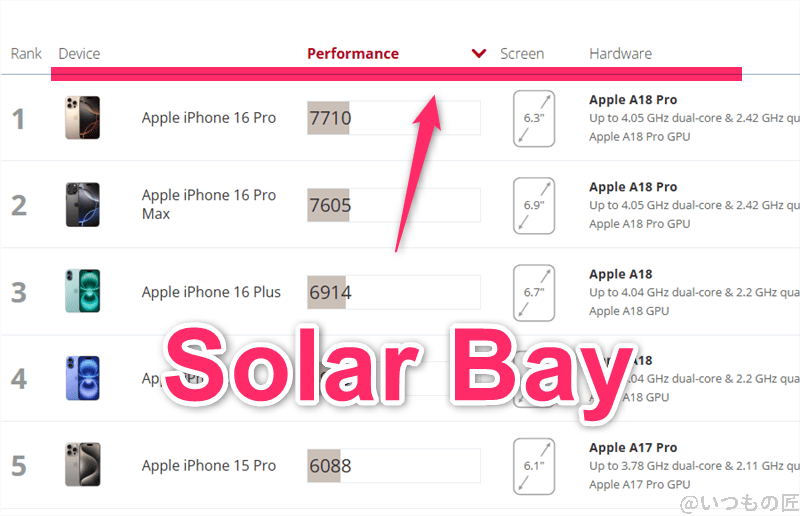
Task: Click the iPhone 15 Pro device image
Action: [82, 465]
